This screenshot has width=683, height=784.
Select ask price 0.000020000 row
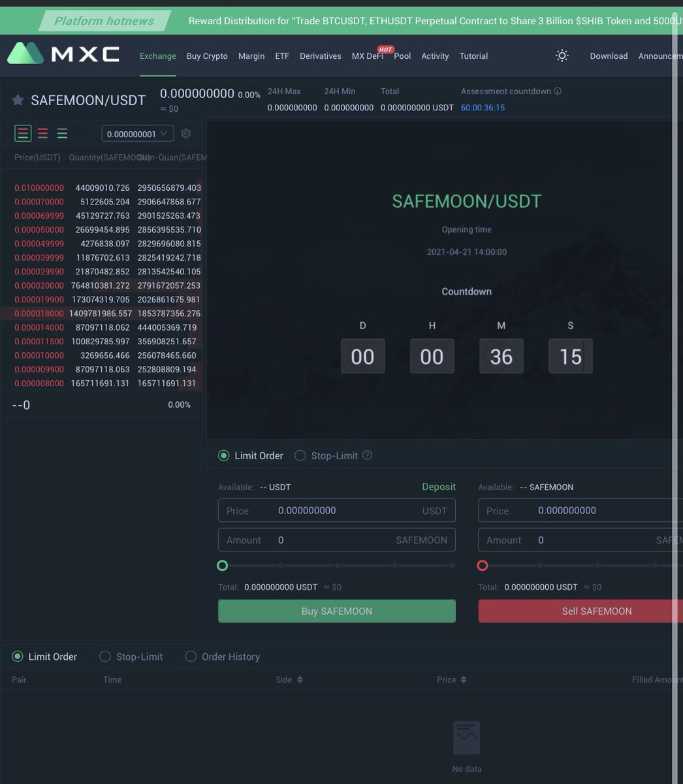102,286
